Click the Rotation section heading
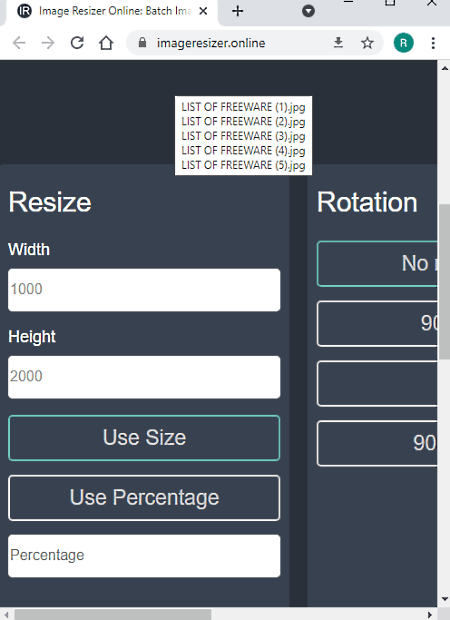 [367, 202]
